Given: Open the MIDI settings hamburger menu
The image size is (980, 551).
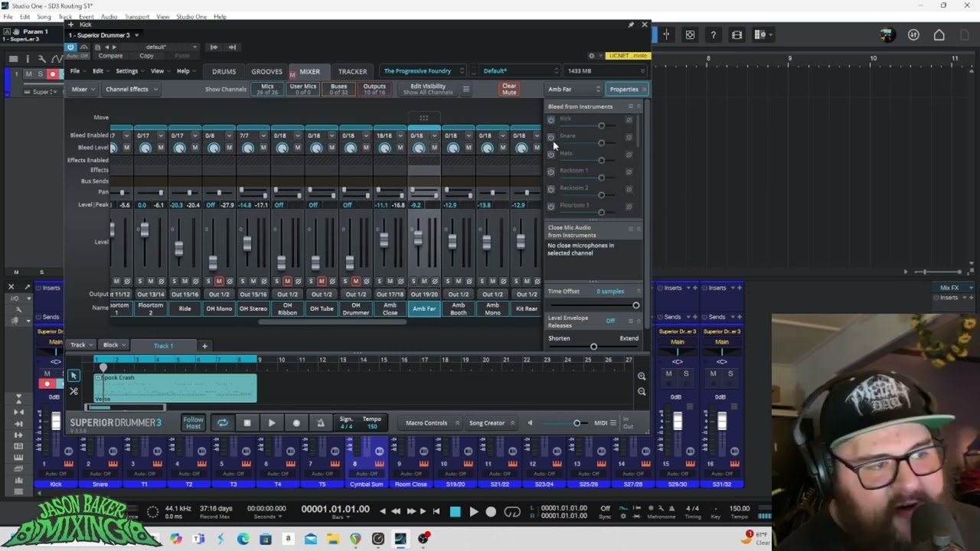Looking at the screenshot, I should click(x=613, y=422).
